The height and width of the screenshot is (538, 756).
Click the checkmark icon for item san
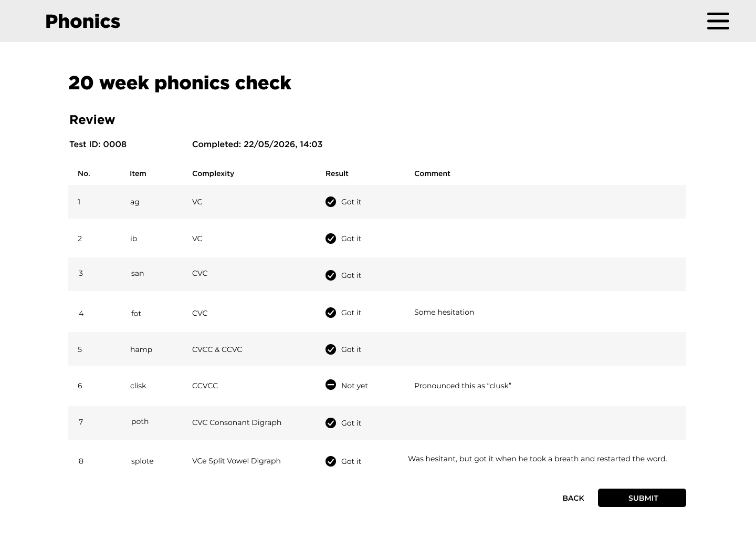click(331, 275)
